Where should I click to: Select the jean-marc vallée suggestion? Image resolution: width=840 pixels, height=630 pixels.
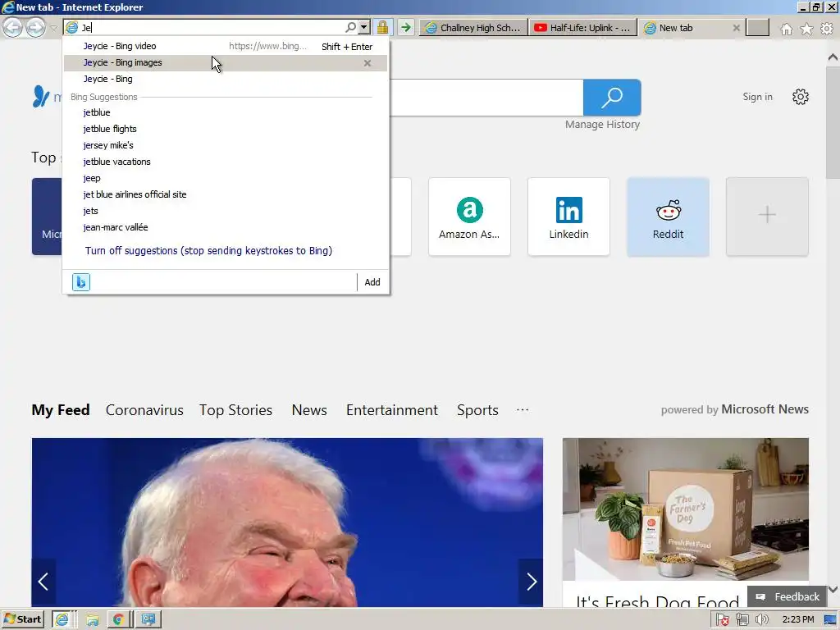pos(226,227)
